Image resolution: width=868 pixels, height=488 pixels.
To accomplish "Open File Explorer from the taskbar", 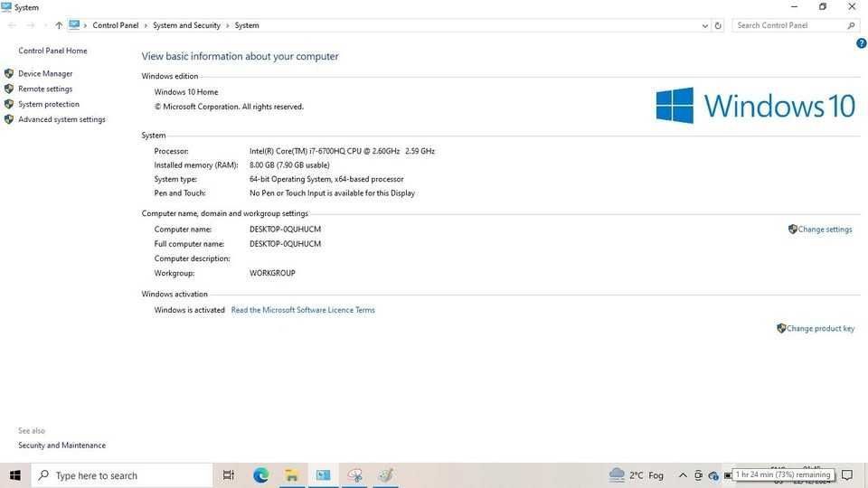I will [x=292, y=474].
